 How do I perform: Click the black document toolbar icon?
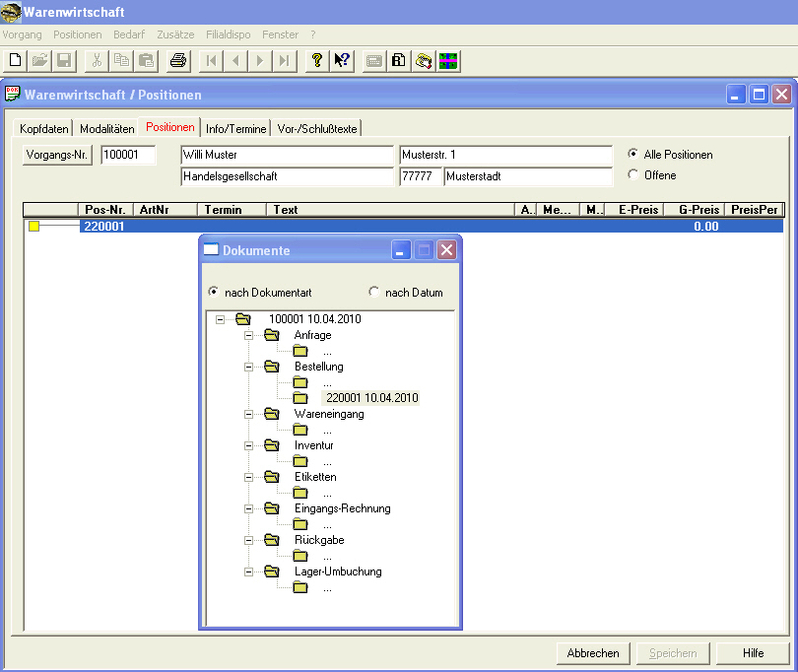pyautogui.click(x=398, y=60)
